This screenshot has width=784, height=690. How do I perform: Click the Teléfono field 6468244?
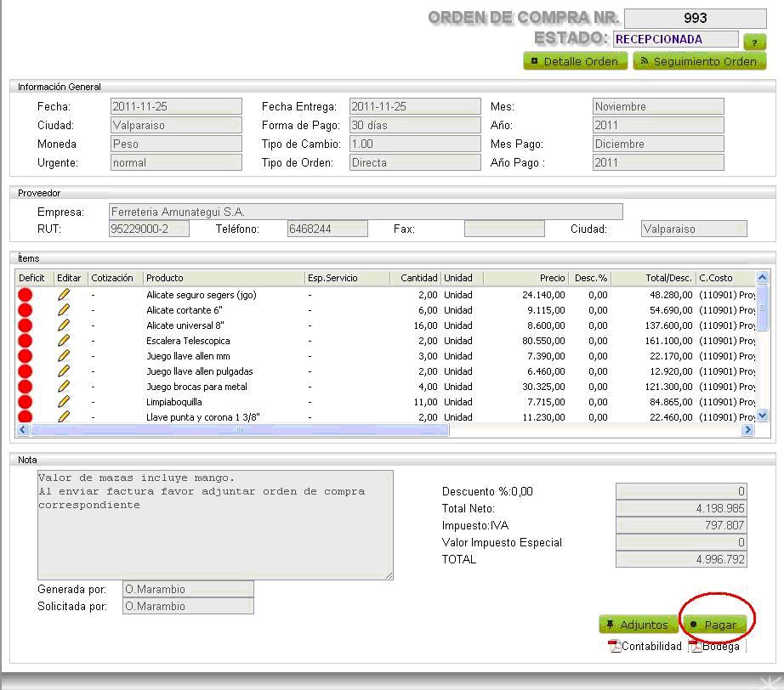pos(327,229)
